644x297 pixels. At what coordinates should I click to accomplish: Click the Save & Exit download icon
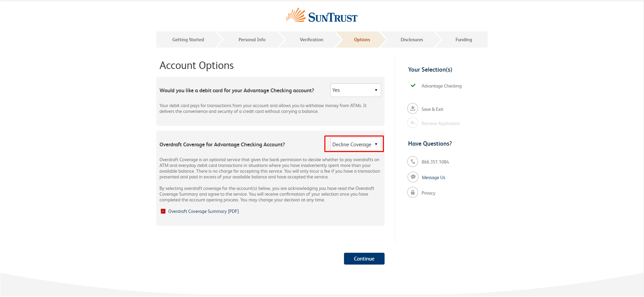(413, 109)
